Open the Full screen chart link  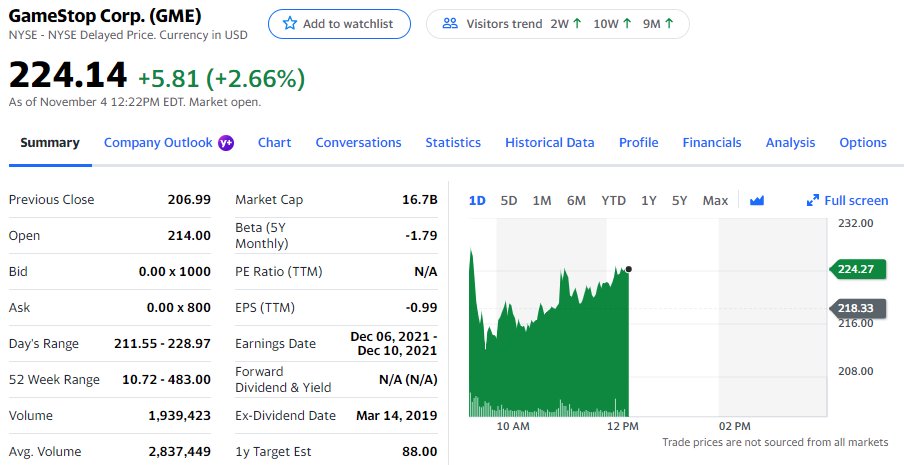pyautogui.click(x=848, y=201)
